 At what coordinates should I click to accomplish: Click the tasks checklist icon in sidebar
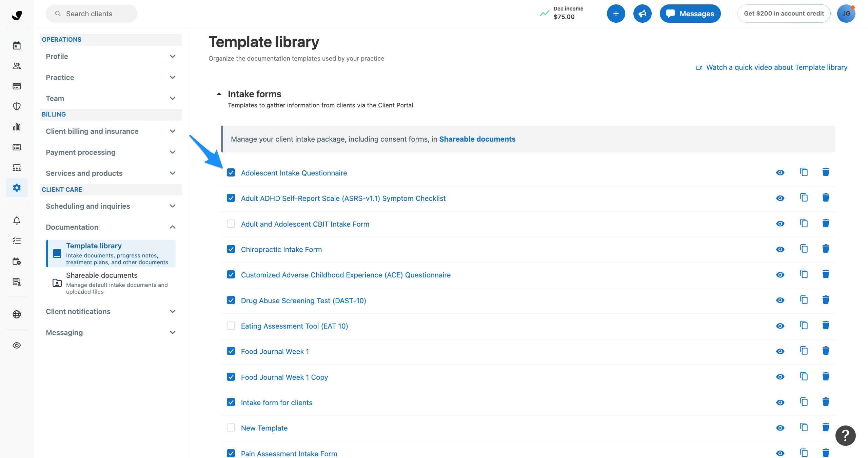point(17,241)
